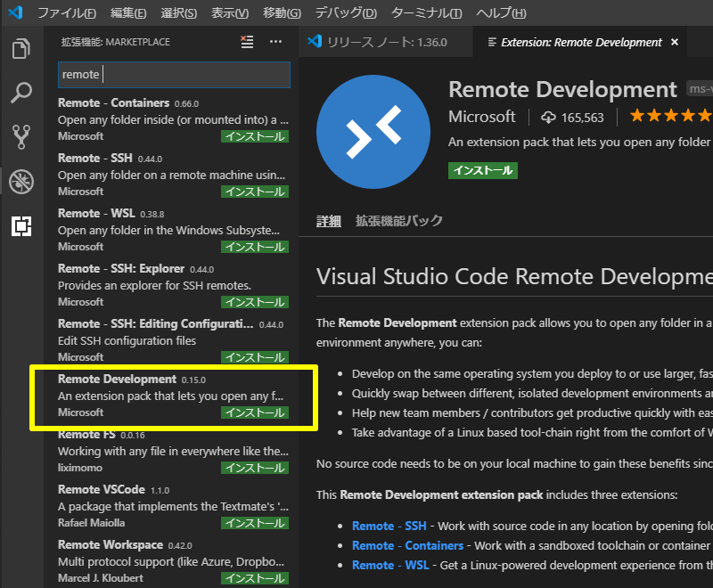Click the Remote Development title heading
The height and width of the screenshot is (588, 713).
[x=562, y=89]
